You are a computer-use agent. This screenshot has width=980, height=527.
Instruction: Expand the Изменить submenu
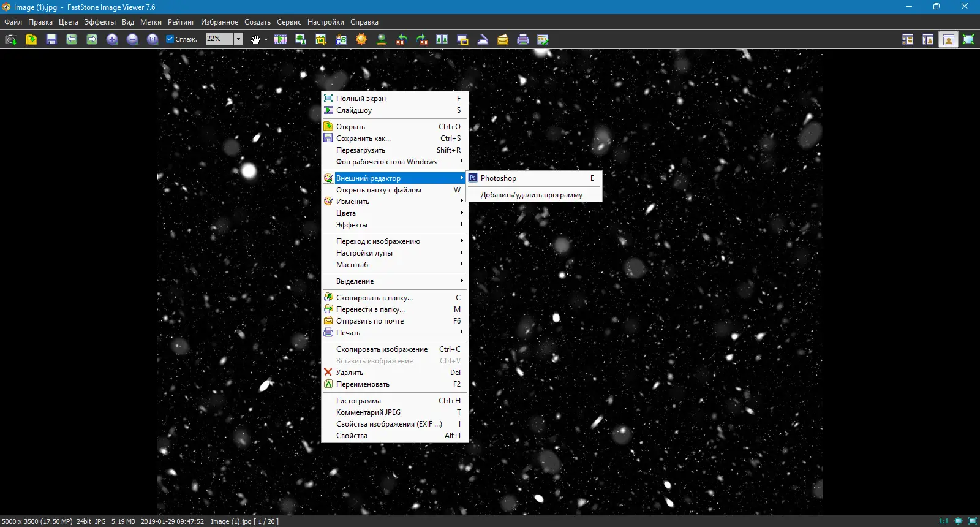(x=394, y=202)
